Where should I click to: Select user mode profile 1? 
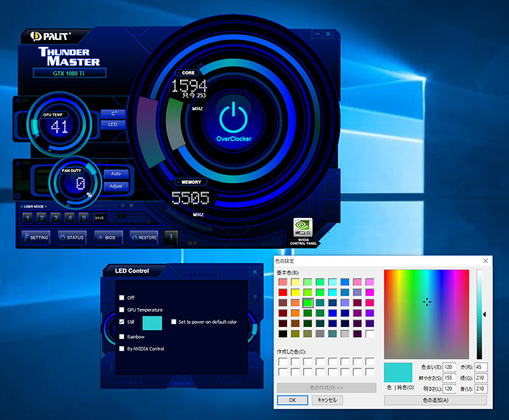[27, 218]
